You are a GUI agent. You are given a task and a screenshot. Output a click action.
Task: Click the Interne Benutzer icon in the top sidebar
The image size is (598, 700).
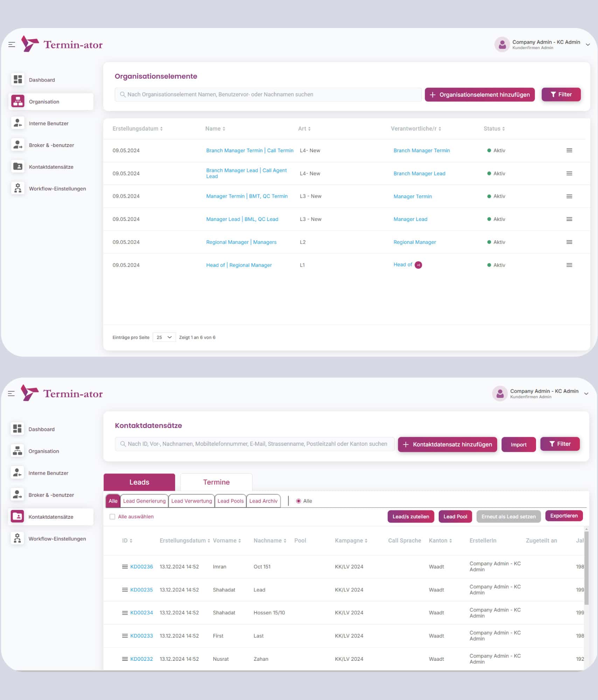(18, 123)
